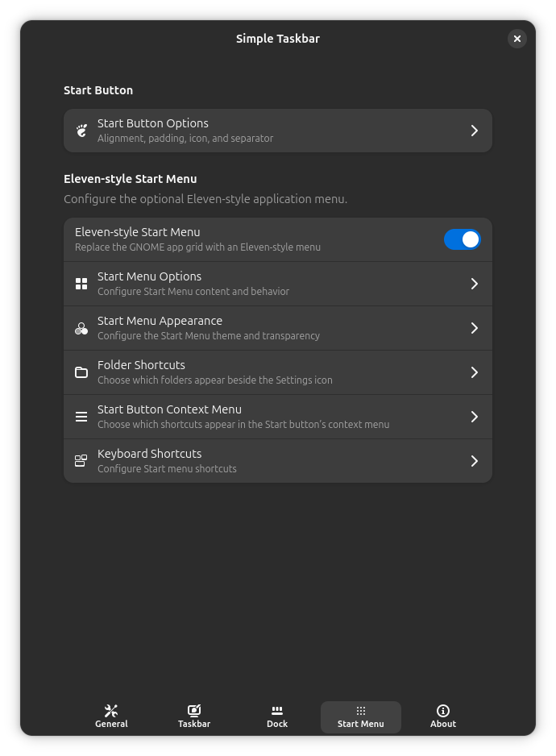Screen dimensions: 556x756
Task: Click the Start Menu tab's dotted grid icon
Action: pos(361,711)
